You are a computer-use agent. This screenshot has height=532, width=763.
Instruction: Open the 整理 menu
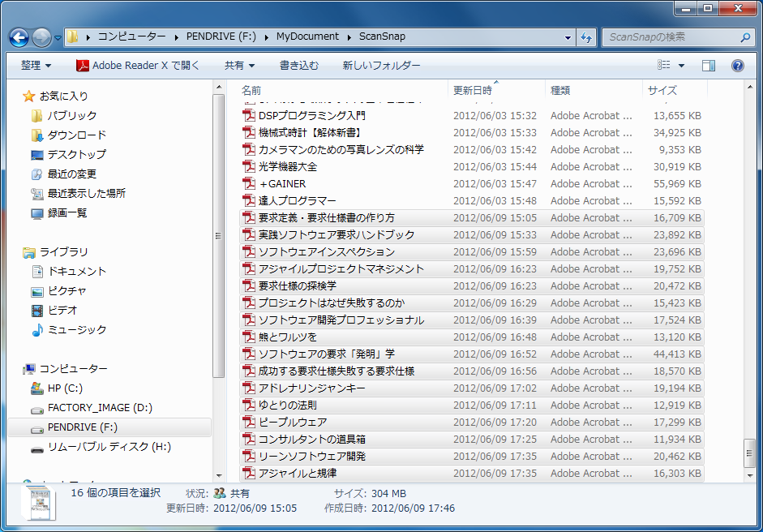[36, 65]
